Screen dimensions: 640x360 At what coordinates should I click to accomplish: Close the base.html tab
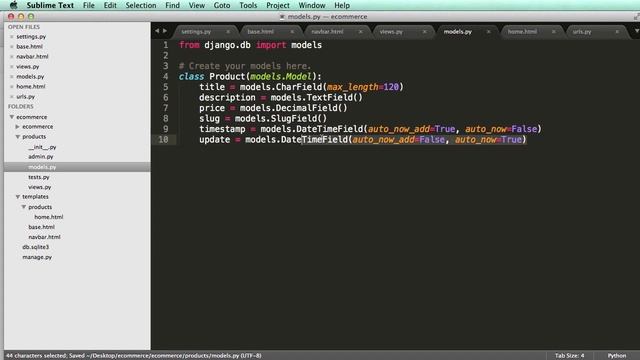(292, 31)
